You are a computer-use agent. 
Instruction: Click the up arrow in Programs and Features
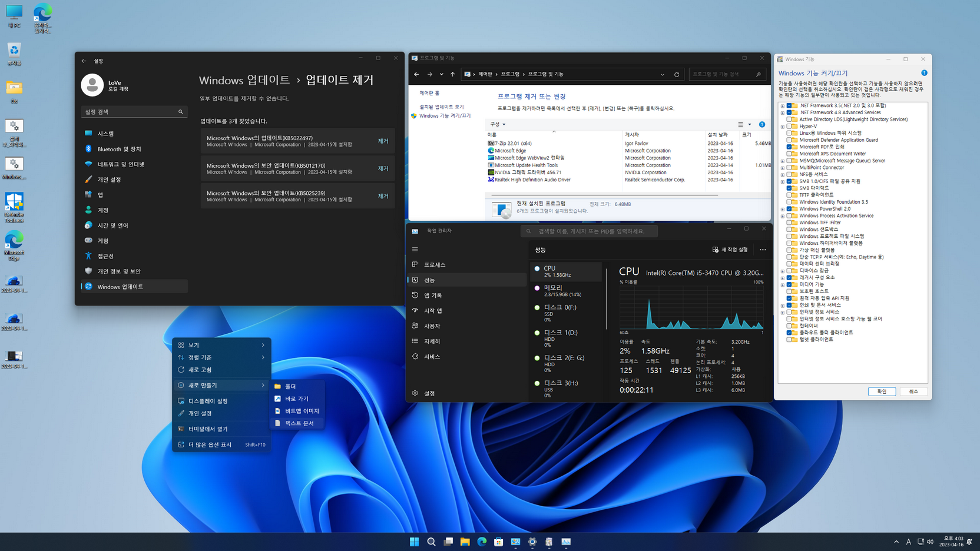coord(452,74)
